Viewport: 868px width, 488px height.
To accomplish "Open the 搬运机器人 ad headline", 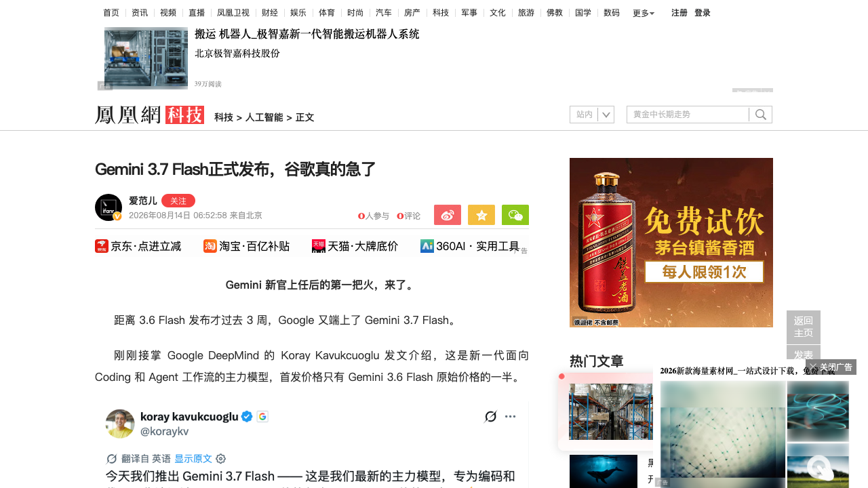I will click(x=307, y=34).
